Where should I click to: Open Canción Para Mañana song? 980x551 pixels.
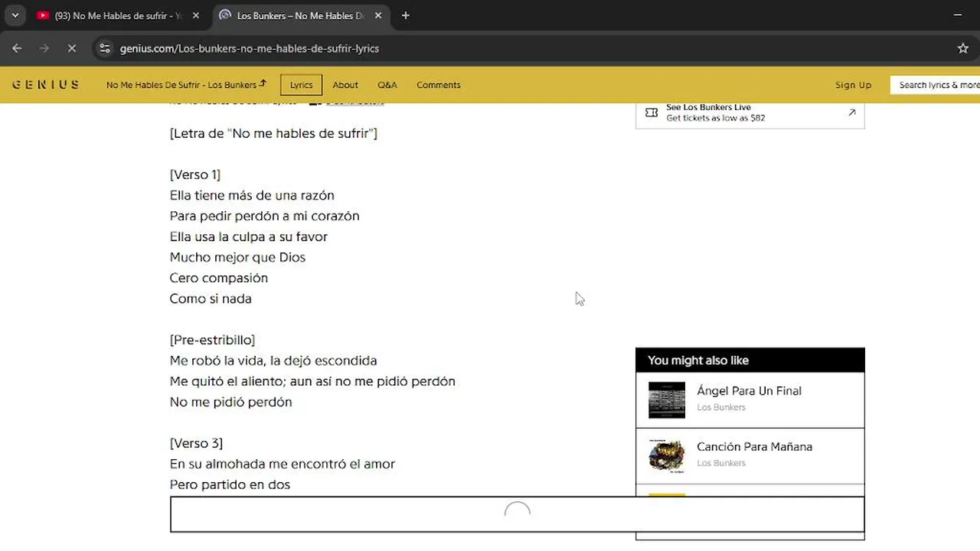pyautogui.click(x=754, y=446)
